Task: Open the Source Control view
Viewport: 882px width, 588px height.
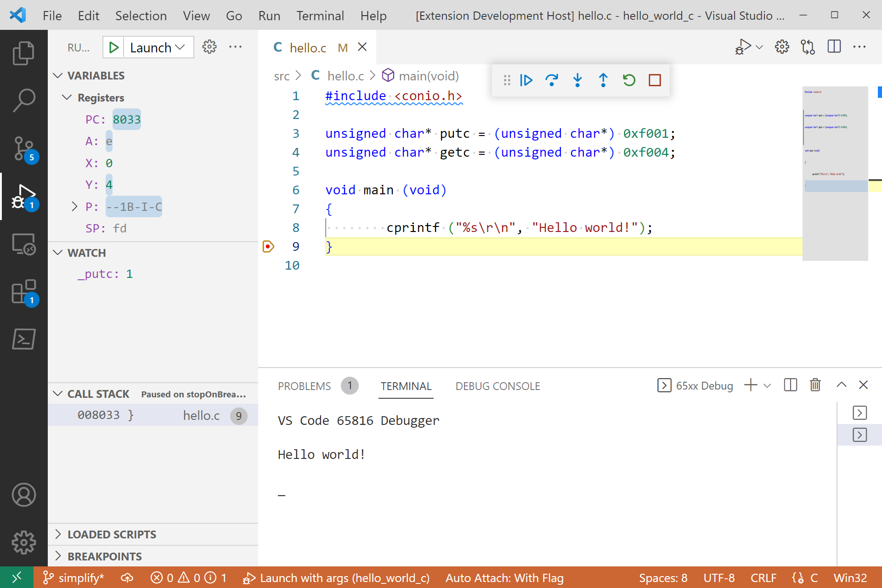Action: [x=24, y=149]
